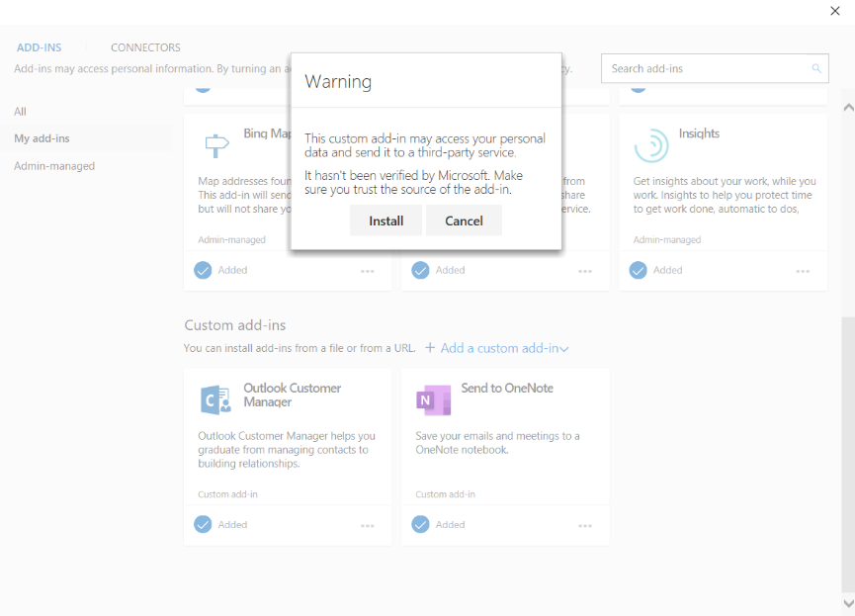Open more options for Outlook Customer Manager
Screen dimensions: 855x616
[368, 526]
